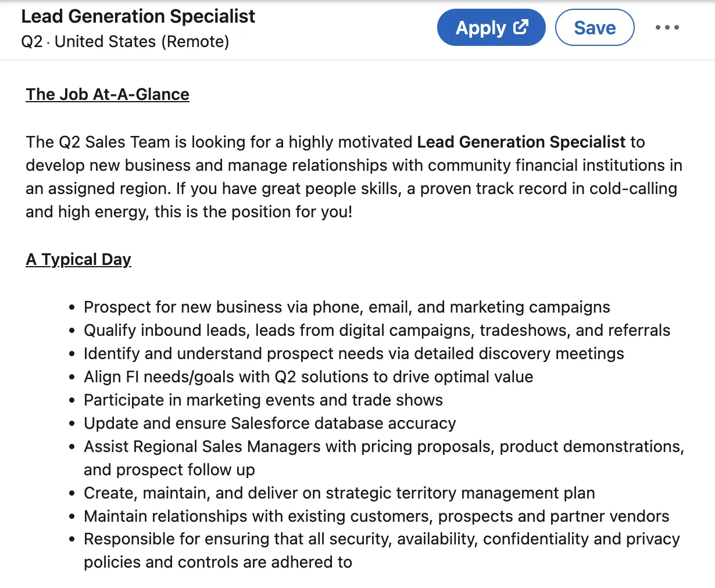Click the external link icon on Apply
This screenshot has height=588, width=715.
tap(521, 27)
